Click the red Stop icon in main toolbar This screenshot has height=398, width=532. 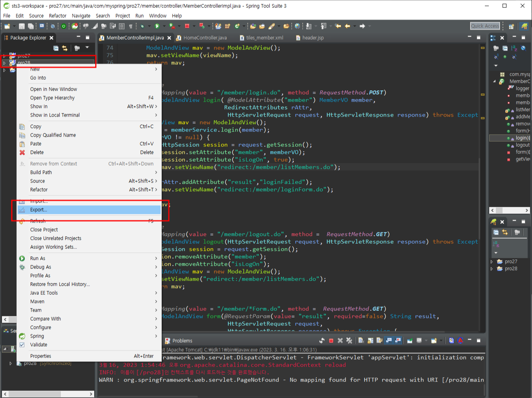187,26
